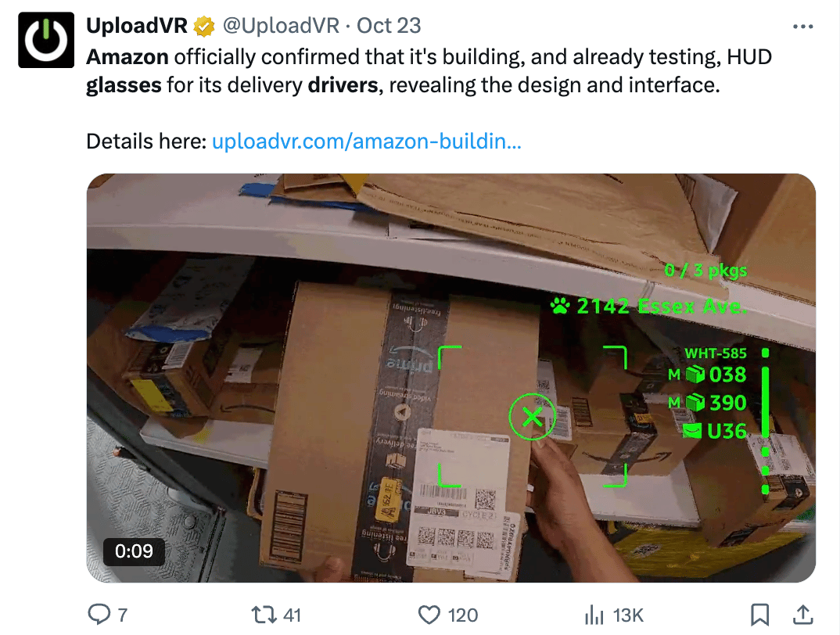Click the UploadVR display name
Screen dimensions: 840x635
(x=137, y=26)
